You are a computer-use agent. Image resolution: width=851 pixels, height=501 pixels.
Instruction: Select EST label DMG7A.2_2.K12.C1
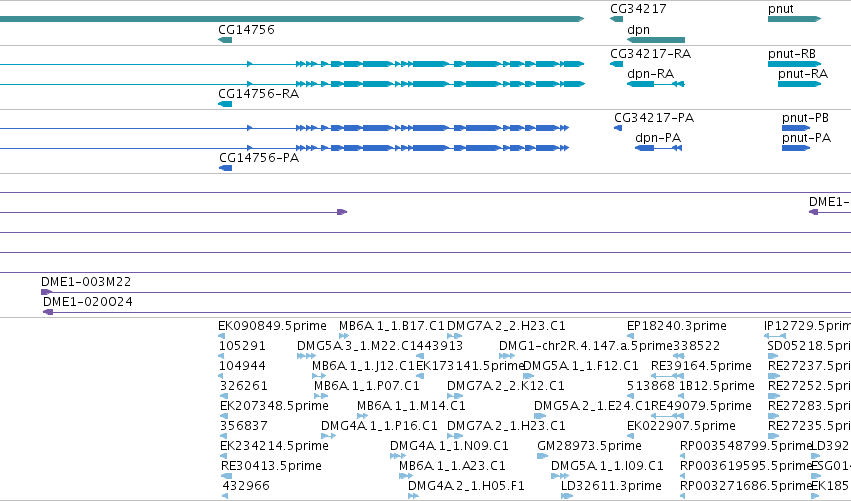click(505, 386)
